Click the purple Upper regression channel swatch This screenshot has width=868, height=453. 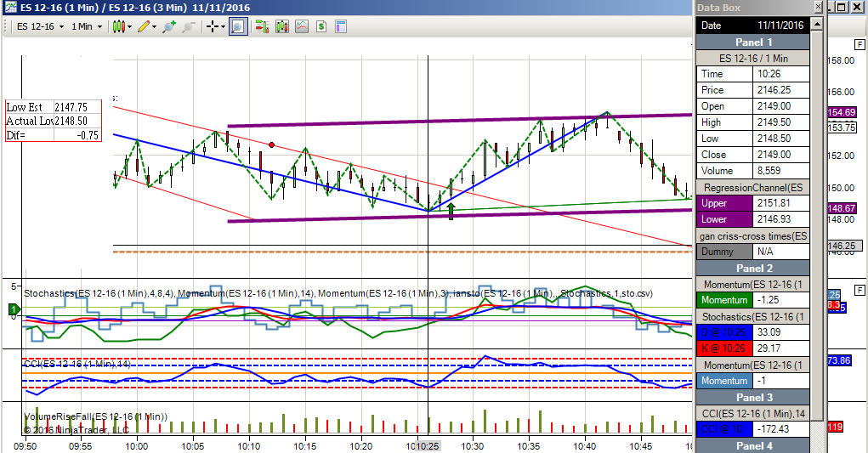pyautogui.click(x=724, y=203)
